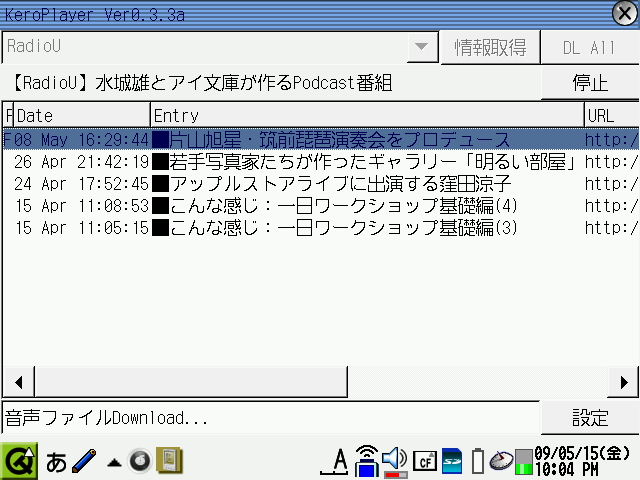Click the blue pencil handwriting input icon

(84, 461)
